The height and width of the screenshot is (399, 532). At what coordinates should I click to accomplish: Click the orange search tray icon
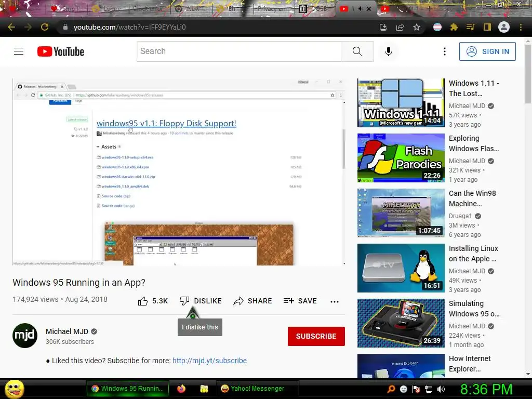[x=391, y=389]
